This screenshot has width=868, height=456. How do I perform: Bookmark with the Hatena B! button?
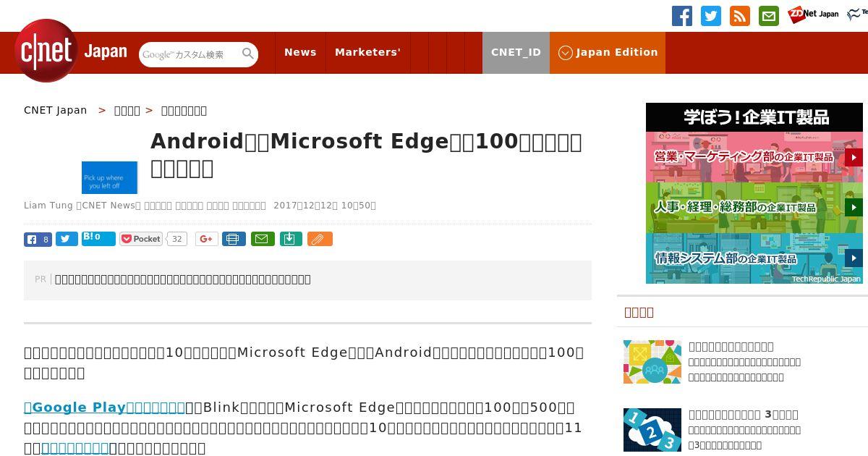click(98, 238)
